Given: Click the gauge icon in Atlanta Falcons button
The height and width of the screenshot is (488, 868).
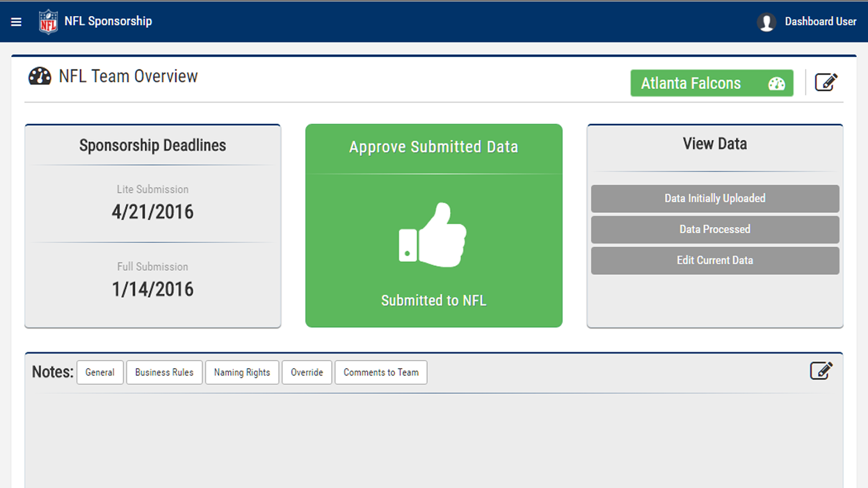Looking at the screenshot, I should coord(776,84).
